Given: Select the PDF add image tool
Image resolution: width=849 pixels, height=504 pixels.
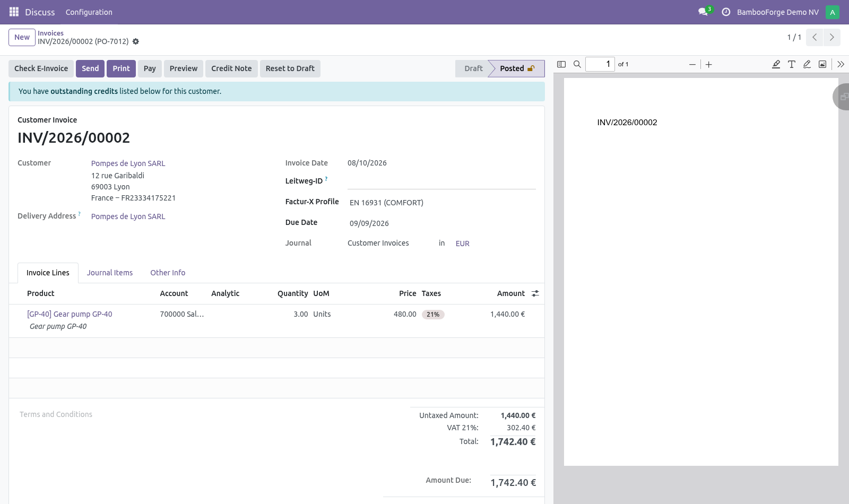Looking at the screenshot, I should [x=822, y=64].
